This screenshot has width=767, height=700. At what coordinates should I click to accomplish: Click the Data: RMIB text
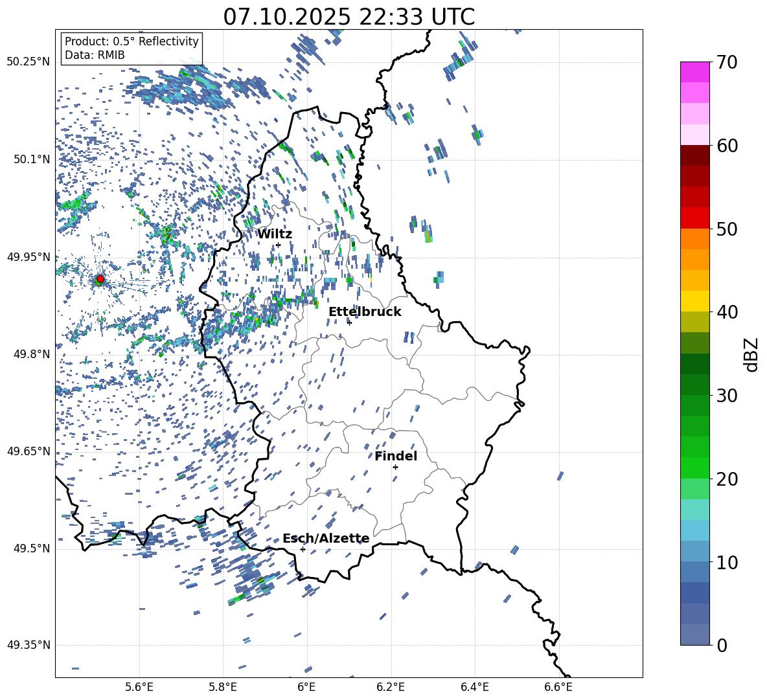pyautogui.click(x=95, y=55)
